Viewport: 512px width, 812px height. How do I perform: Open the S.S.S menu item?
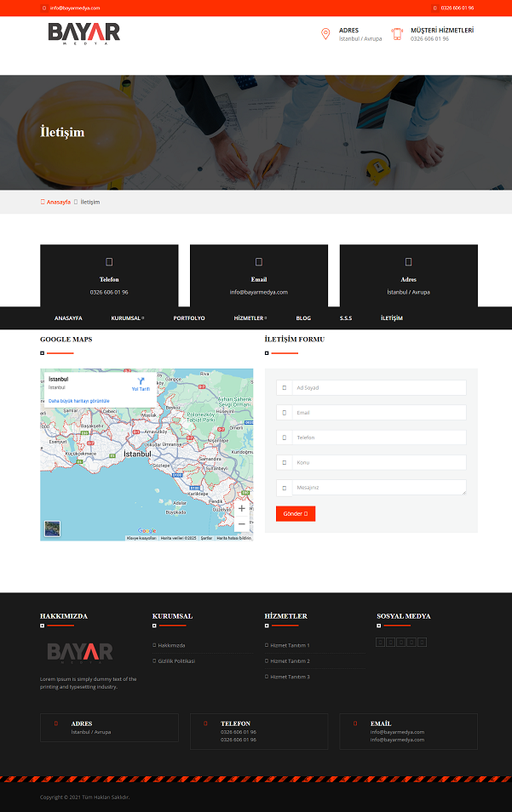(345, 317)
